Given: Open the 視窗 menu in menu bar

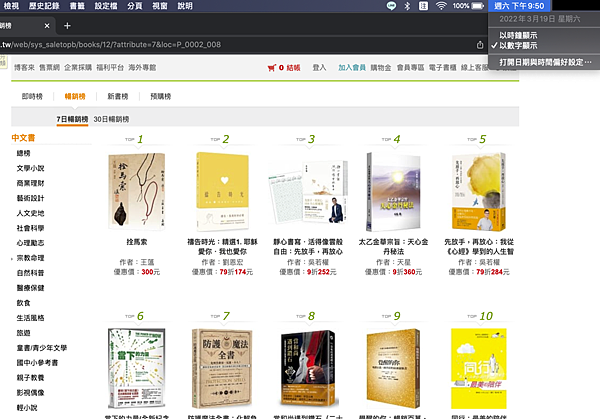Looking at the screenshot, I should 160,6.
